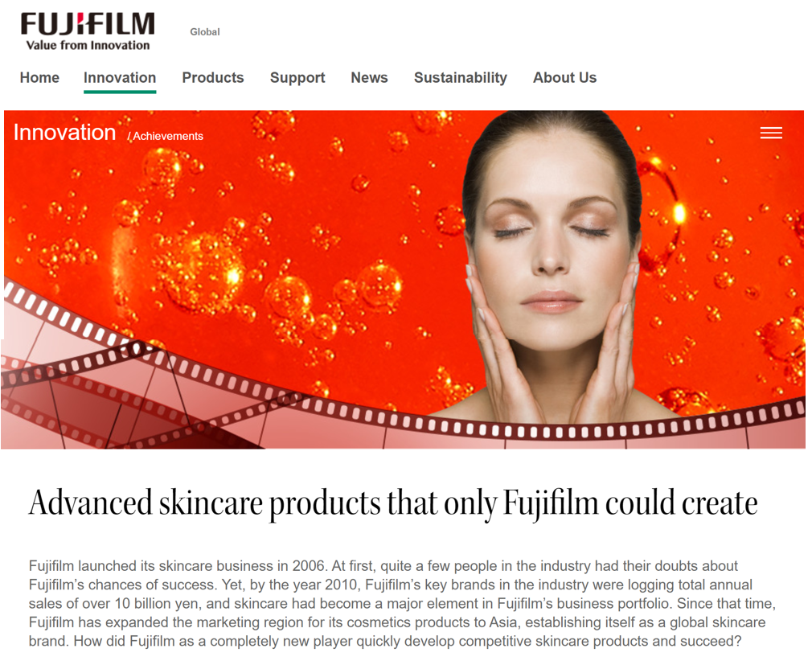Click the intro paragraph about skincare business
Viewport: 812px width, 665px height.
(402, 603)
